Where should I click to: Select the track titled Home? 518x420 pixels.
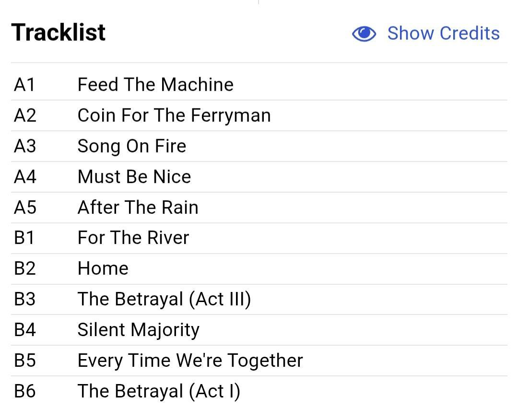click(x=103, y=268)
